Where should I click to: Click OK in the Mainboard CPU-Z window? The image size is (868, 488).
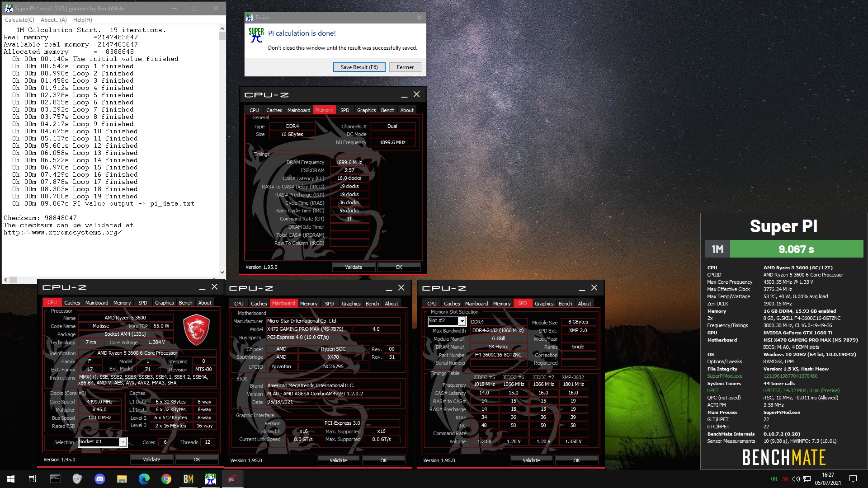[x=383, y=460]
